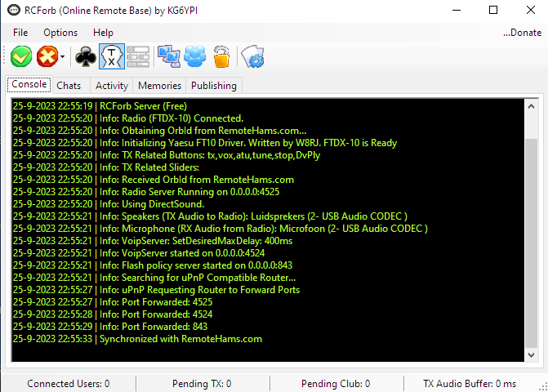Click the console log scrollbar down arrow
The image size is (548, 392).
coord(531,355)
